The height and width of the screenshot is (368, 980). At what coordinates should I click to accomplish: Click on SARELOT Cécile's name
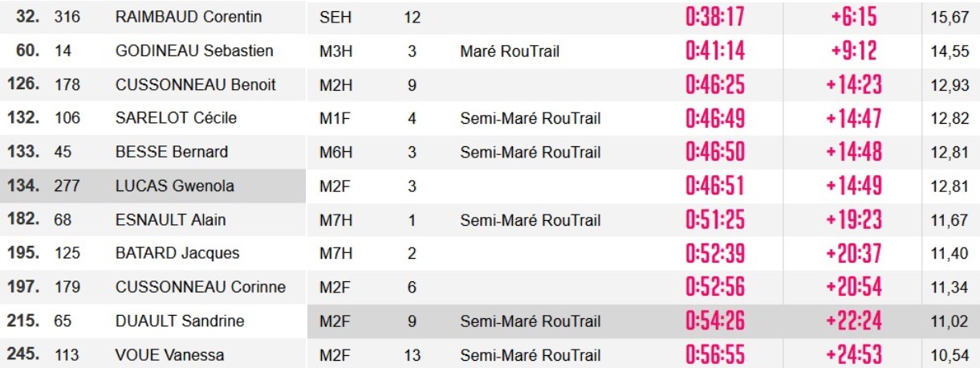click(176, 118)
